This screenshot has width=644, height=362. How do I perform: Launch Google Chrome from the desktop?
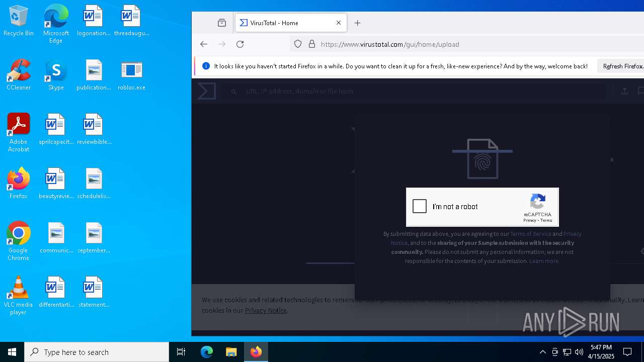pos(19,241)
